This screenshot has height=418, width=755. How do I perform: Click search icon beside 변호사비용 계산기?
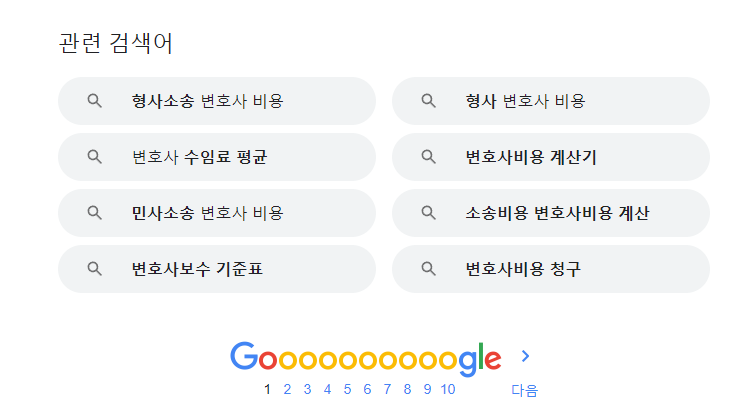429,157
